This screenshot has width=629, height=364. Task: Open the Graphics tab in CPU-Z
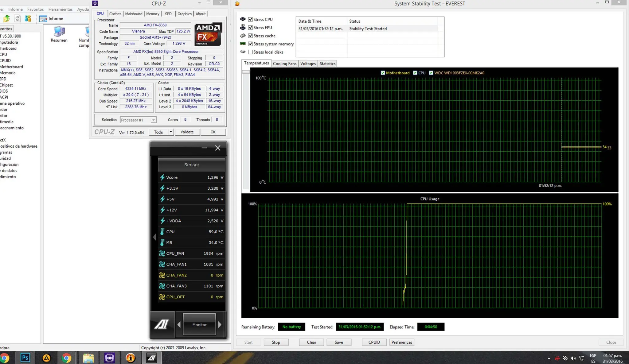(184, 14)
